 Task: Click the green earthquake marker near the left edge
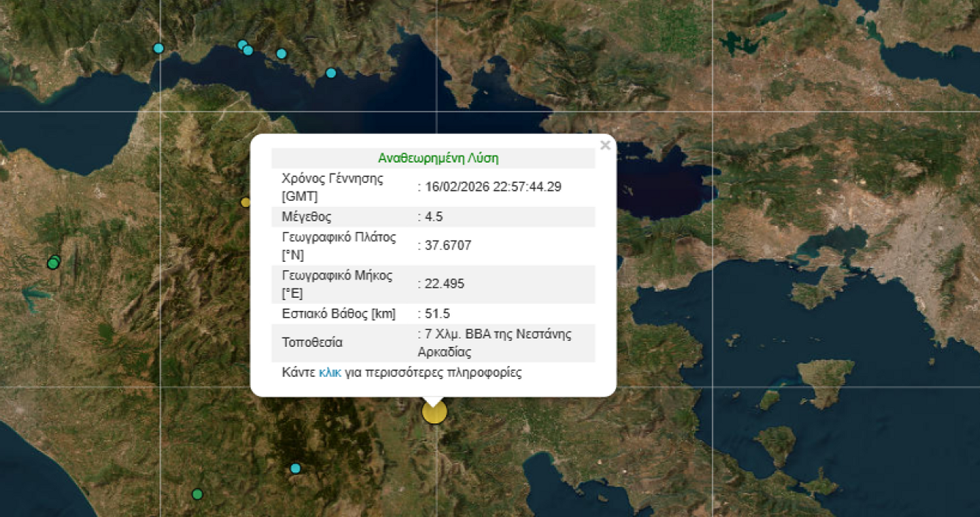point(53,263)
